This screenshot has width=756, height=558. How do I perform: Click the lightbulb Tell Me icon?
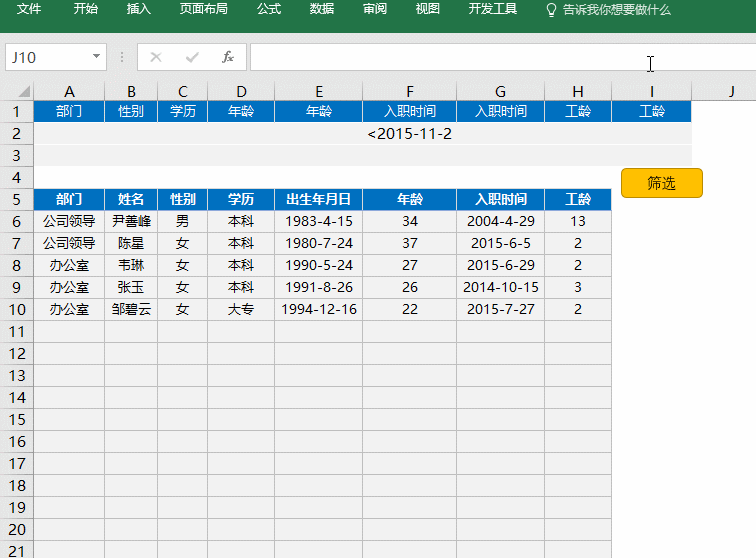click(550, 9)
